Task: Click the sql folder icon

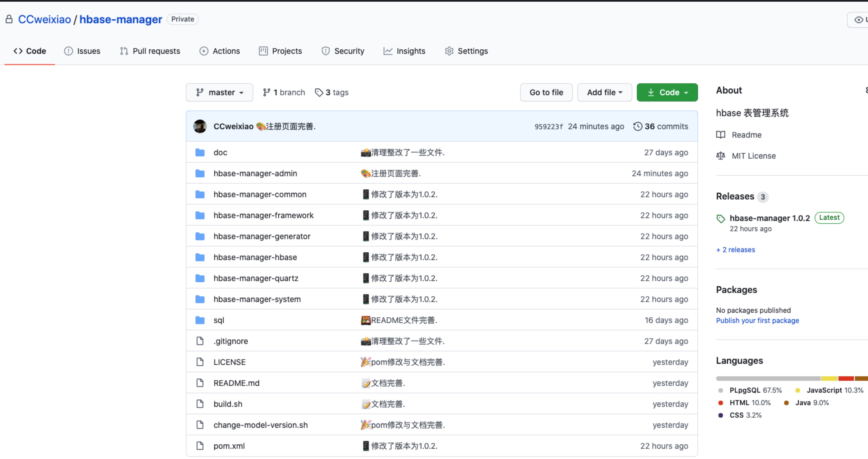Action: (x=200, y=320)
